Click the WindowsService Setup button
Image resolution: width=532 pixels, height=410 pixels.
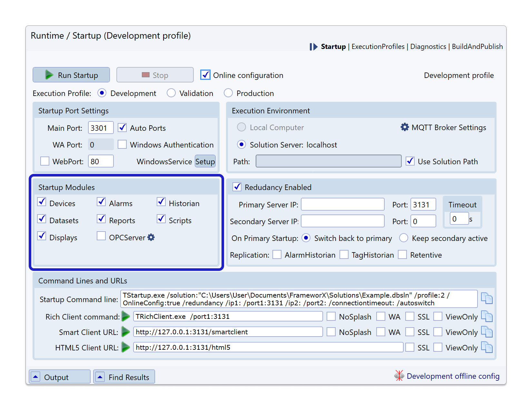pyautogui.click(x=205, y=161)
